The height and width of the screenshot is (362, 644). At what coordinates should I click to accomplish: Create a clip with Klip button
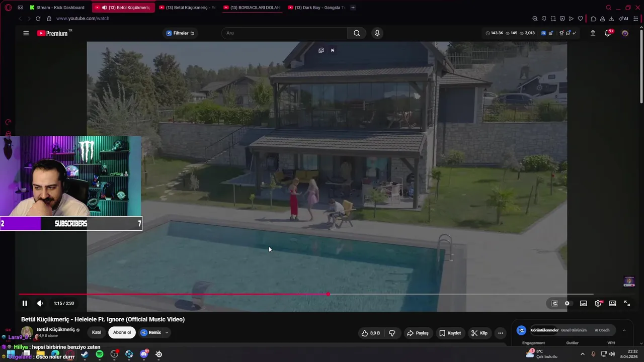pyautogui.click(x=479, y=333)
